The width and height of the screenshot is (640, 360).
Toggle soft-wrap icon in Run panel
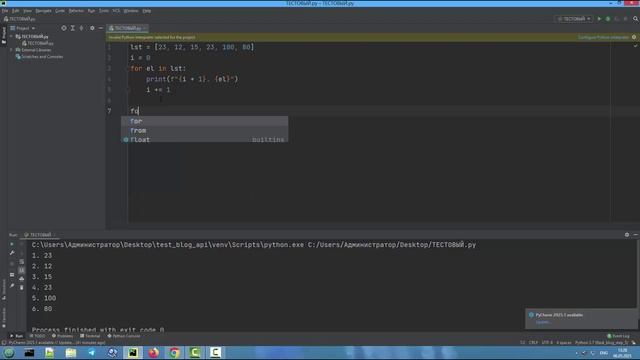(x=22, y=262)
